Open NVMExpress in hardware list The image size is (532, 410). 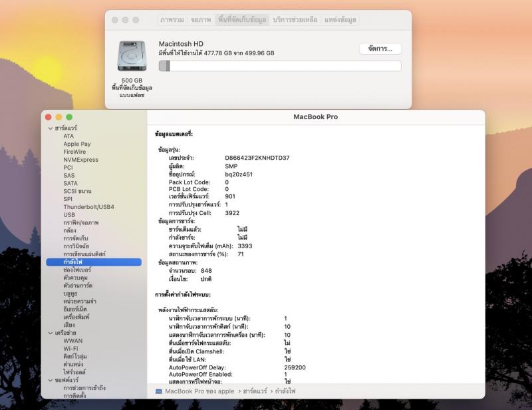[80, 160]
